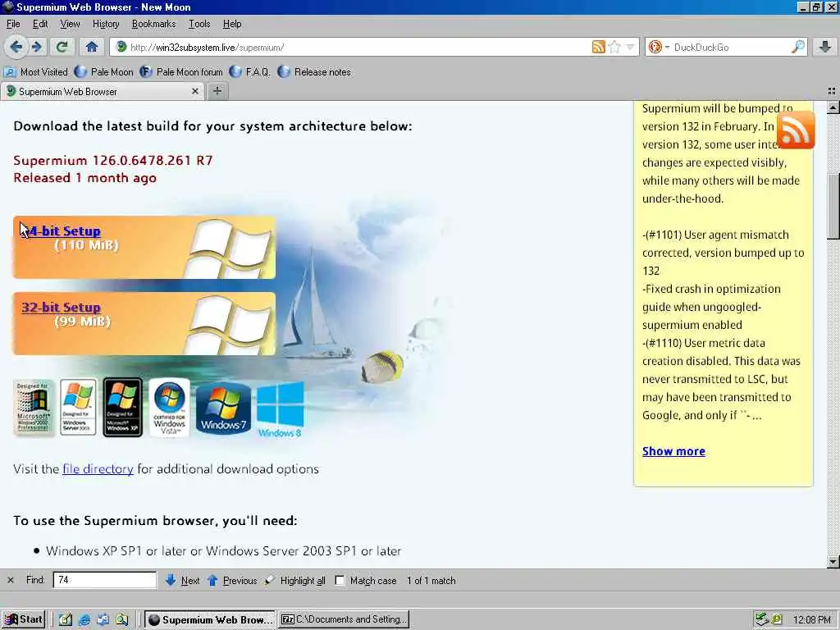Viewport: 840px width, 630px height.
Task: Launch Internet Explorer from quick launch
Action: pos(84,620)
